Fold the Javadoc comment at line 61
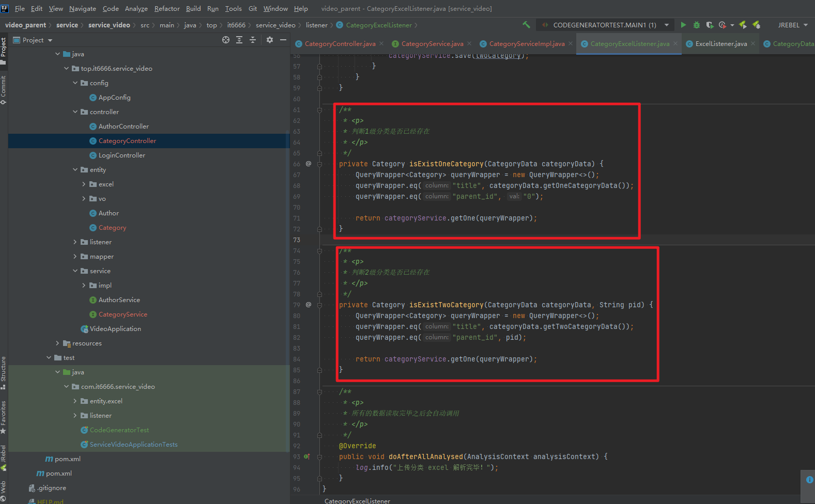Viewport: 815px width, 504px height. point(319,110)
